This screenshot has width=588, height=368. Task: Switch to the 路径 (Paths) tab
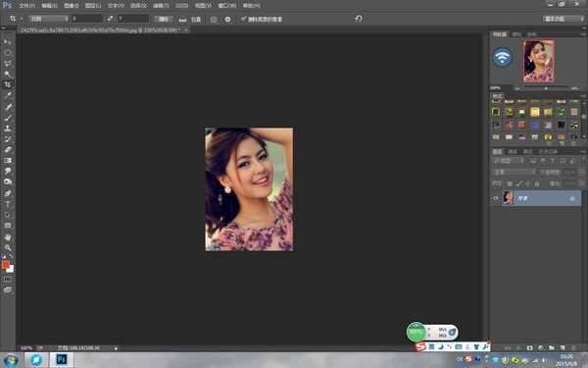(x=527, y=152)
